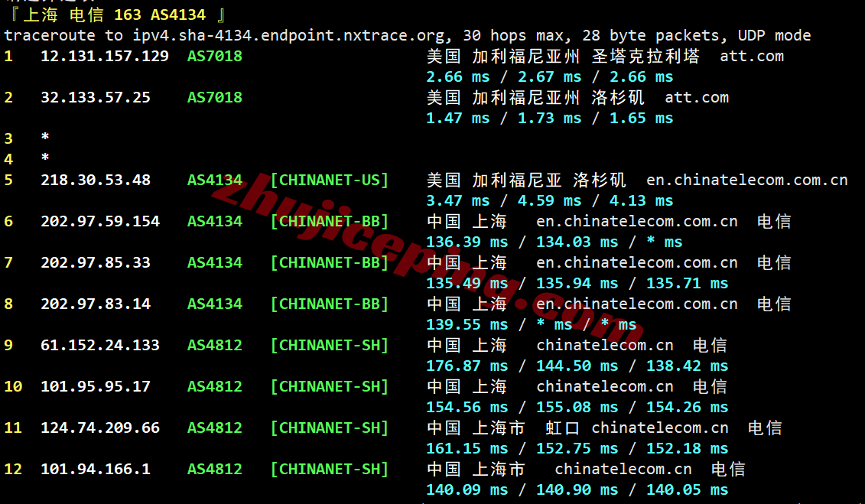The height and width of the screenshot is (504, 865).
Task: Click location '美国 加利福尼亚 洛杉矶' on the 218.30.53.48 row
Action: click(526, 180)
